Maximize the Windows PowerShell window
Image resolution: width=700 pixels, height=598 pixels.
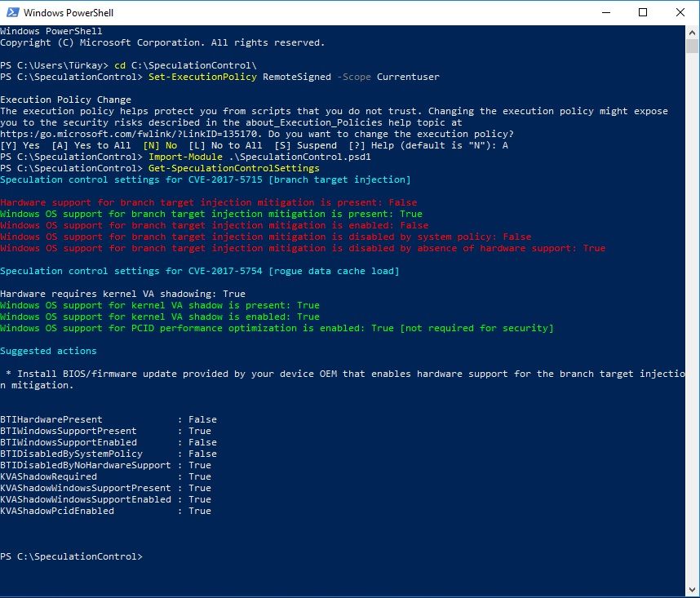tap(643, 12)
